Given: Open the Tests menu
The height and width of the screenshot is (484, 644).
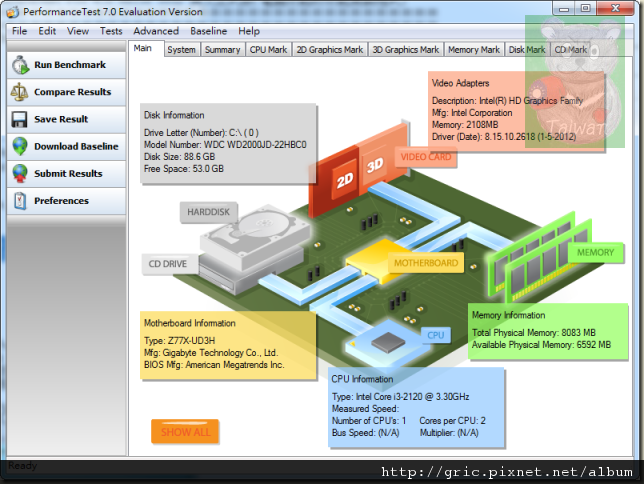Looking at the screenshot, I should pos(111,31).
